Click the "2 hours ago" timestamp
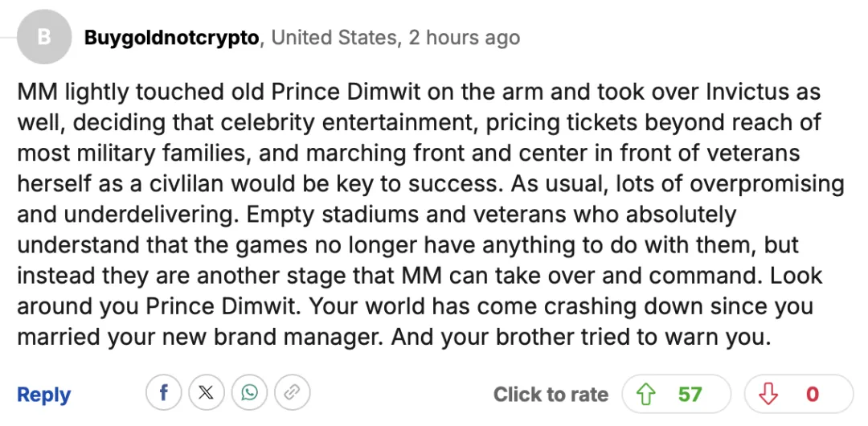Screen dimensions: 868x426 pos(464,38)
